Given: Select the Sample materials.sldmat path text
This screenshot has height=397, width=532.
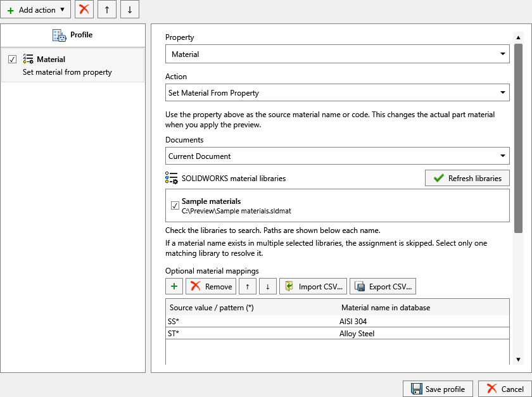Looking at the screenshot, I should pyautogui.click(x=236, y=211).
